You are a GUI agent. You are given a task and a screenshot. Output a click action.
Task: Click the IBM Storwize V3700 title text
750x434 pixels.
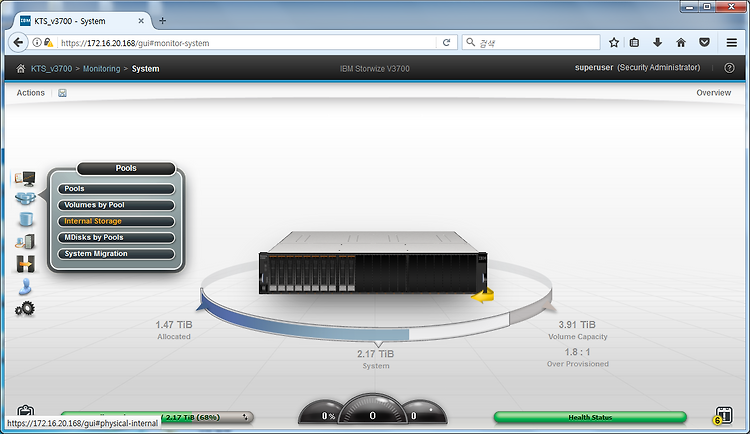click(375, 68)
